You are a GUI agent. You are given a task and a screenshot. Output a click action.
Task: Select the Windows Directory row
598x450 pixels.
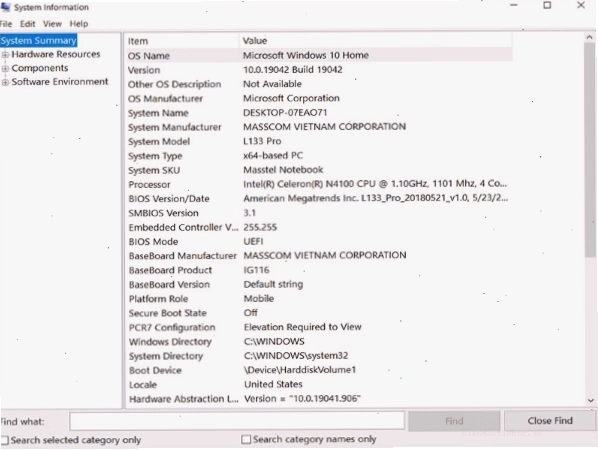pyautogui.click(x=319, y=342)
